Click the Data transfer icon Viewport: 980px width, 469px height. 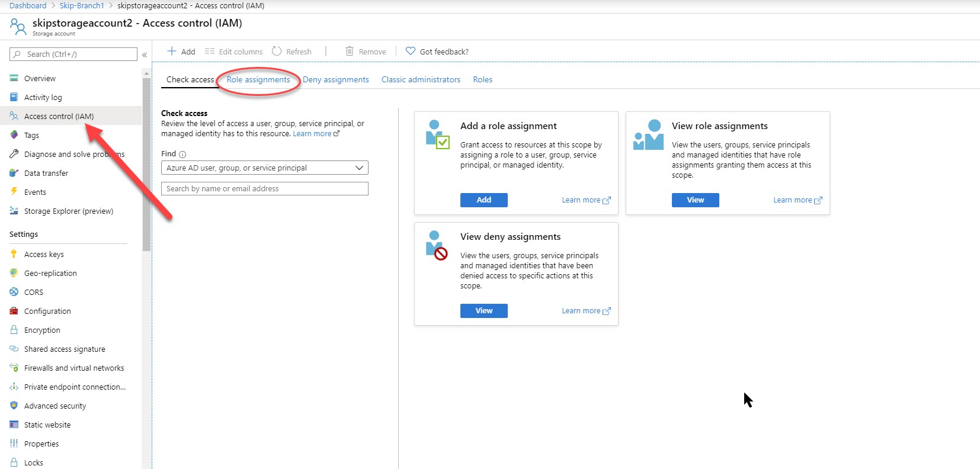pos(14,173)
